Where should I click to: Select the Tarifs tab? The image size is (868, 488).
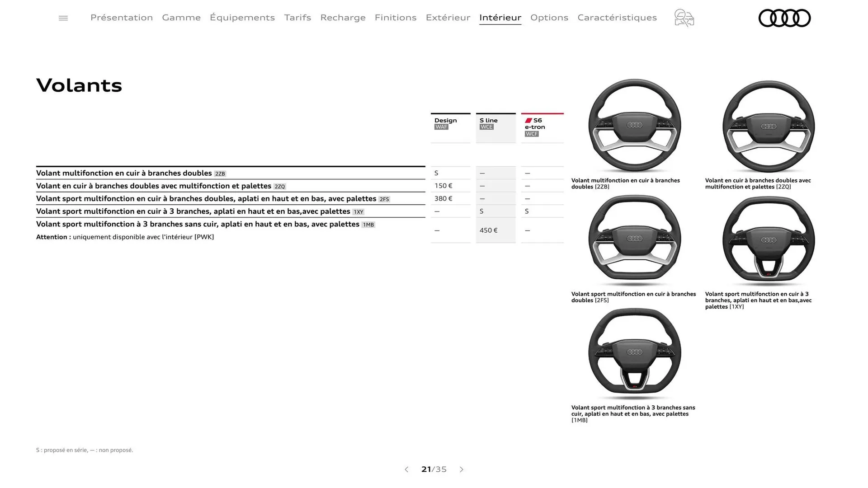click(297, 18)
